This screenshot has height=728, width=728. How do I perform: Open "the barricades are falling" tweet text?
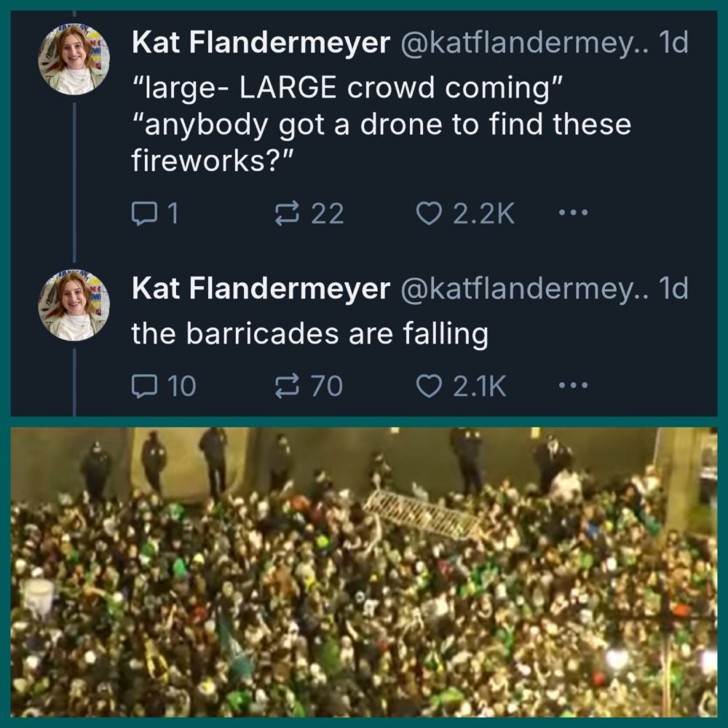pos(309,333)
